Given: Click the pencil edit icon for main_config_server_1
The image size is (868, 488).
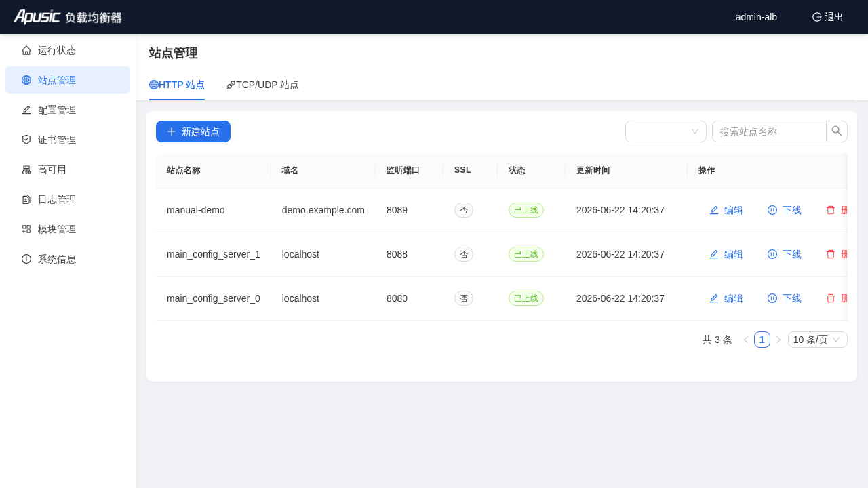Looking at the screenshot, I should [x=714, y=254].
